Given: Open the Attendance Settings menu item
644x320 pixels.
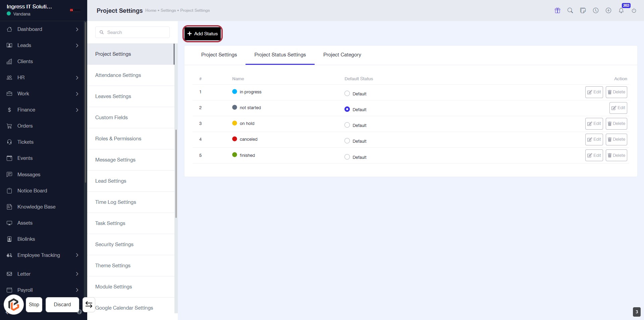Looking at the screenshot, I should [118, 75].
